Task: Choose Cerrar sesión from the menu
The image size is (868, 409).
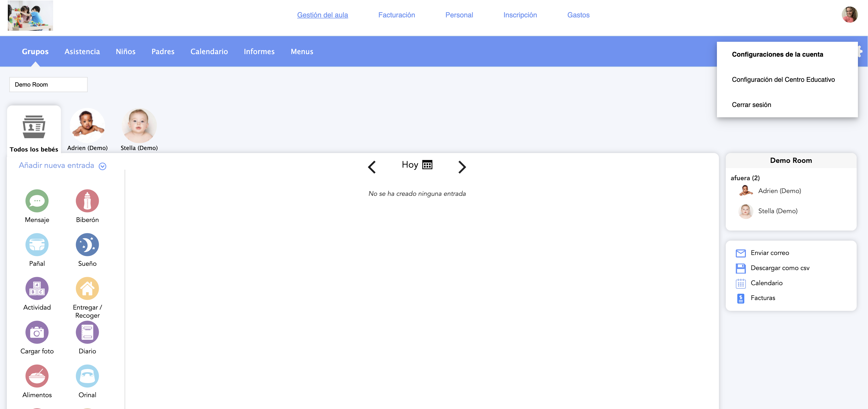Action: tap(751, 105)
